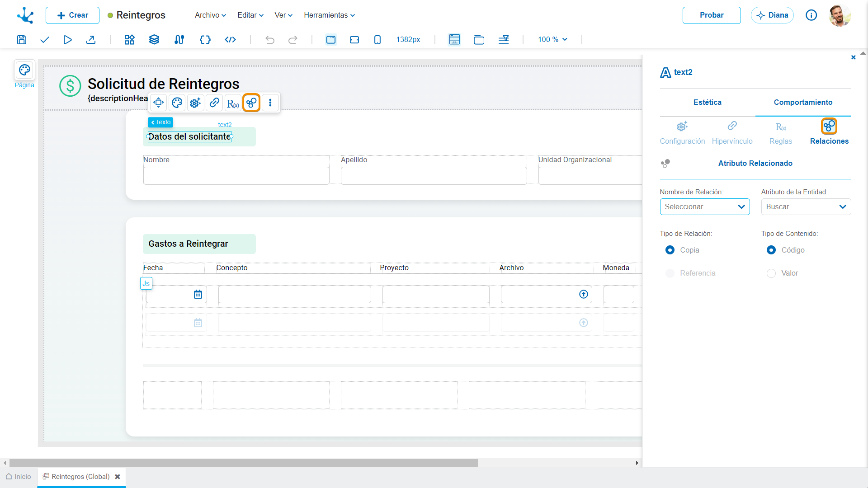Screen dimensions: 868x488
Task: Open the Nombre de Relación dropdown
Action: tap(705, 207)
